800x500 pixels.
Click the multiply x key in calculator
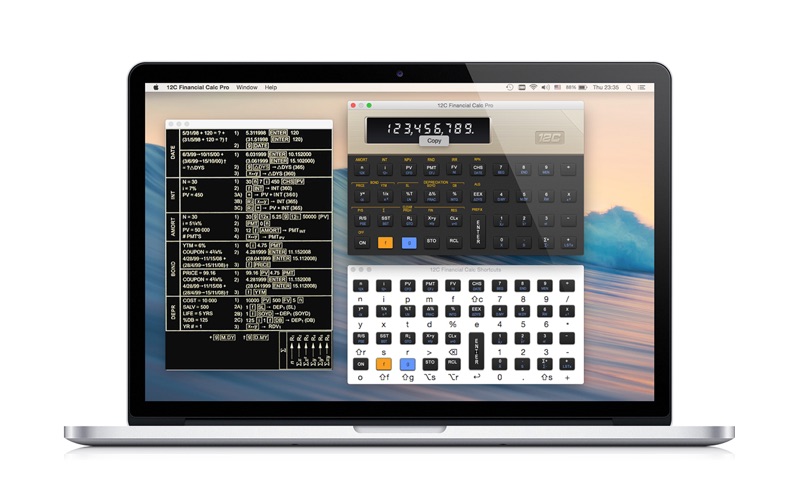pyautogui.click(x=568, y=196)
